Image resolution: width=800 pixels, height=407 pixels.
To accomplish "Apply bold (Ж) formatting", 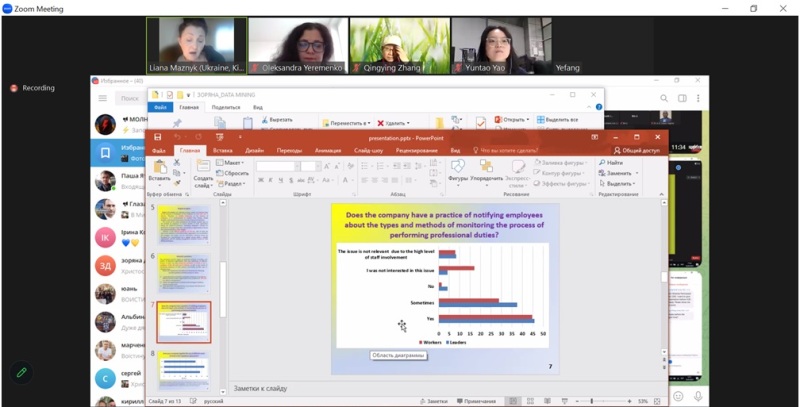I will [261, 180].
